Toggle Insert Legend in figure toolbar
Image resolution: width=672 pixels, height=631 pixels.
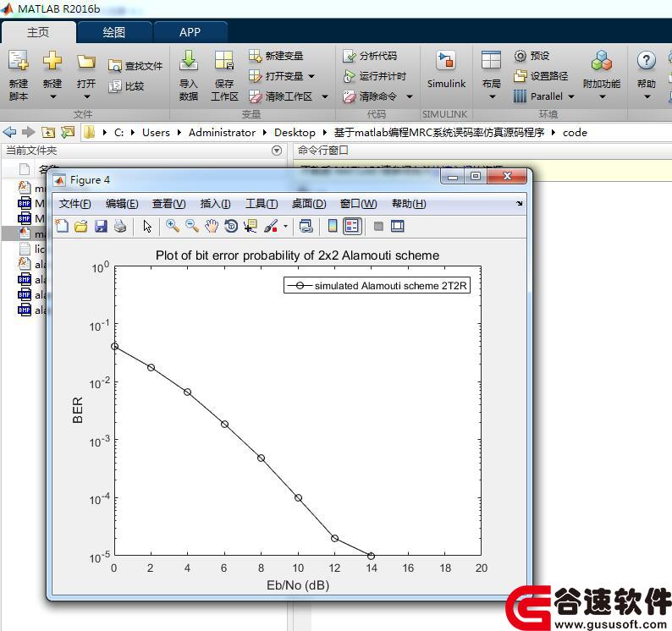(352, 226)
